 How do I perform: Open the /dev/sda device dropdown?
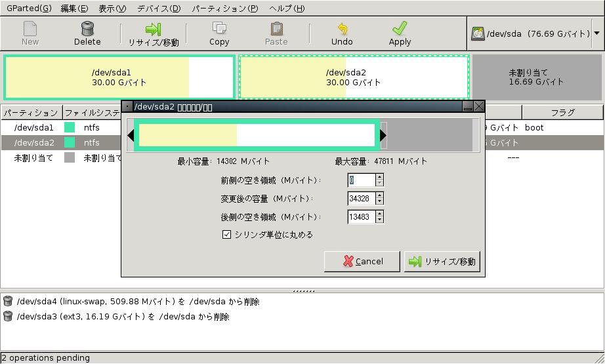(x=596, y=33)
